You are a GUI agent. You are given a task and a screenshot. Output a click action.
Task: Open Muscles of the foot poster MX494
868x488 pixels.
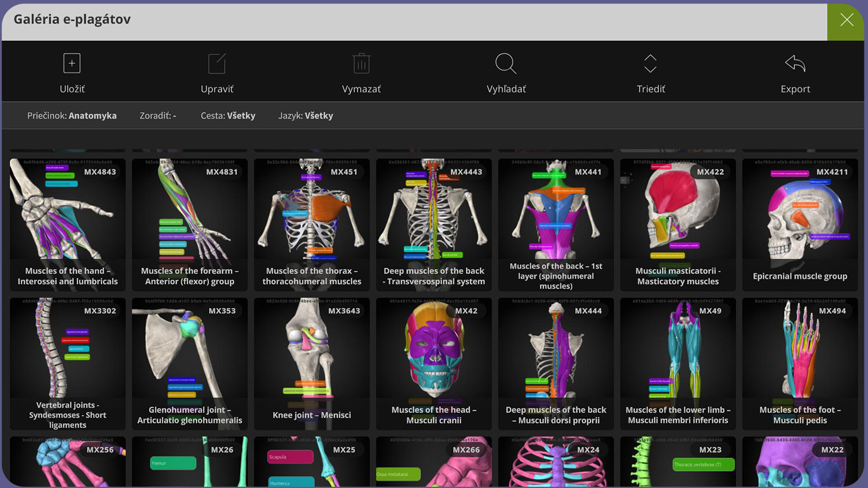click(x=800, y=363)
